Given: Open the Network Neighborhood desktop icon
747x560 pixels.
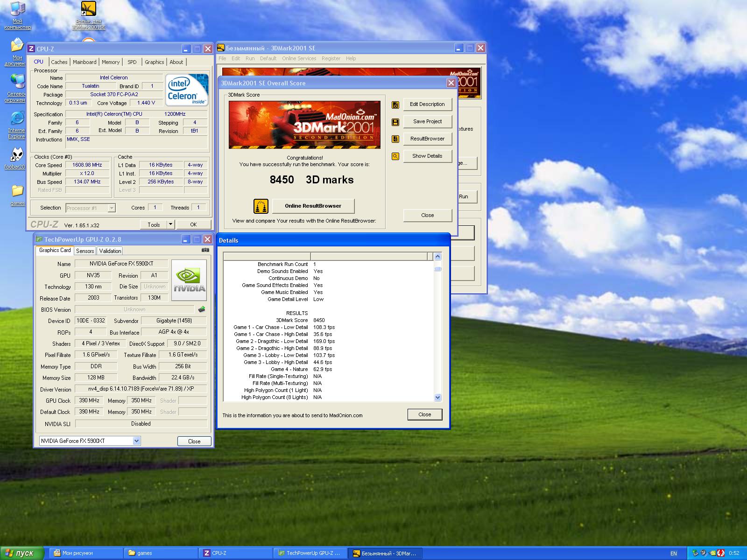Looking at the screenshot, I should [x=17, y=89].
